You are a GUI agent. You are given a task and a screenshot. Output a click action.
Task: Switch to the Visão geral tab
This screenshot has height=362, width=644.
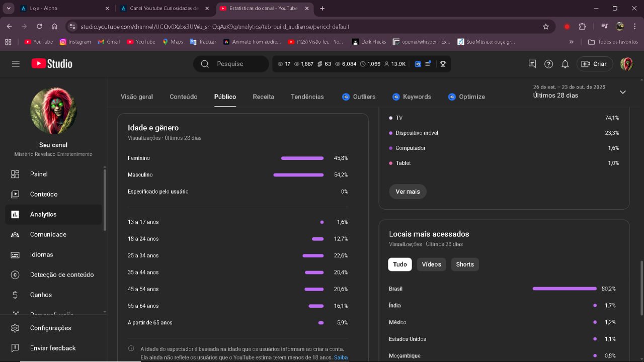point(137,97)
